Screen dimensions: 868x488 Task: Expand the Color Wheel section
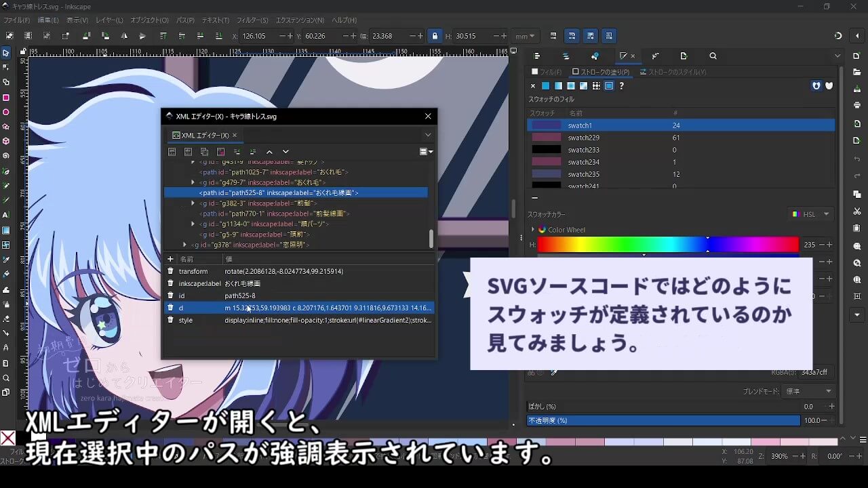tap(533, 230)
